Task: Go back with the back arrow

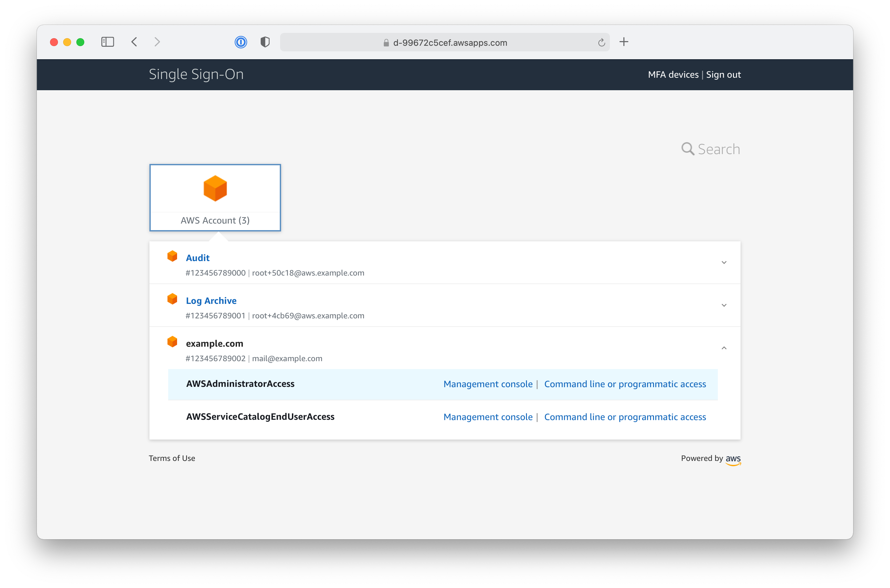Action: click(134, 41)
